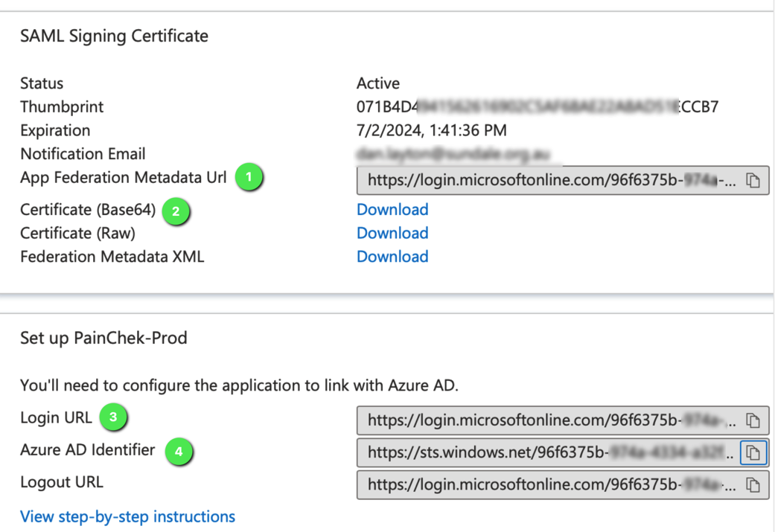Viewport: 775px width, 532px height.
Task: Click the Azure AD Identifier label
Action: 88,450
